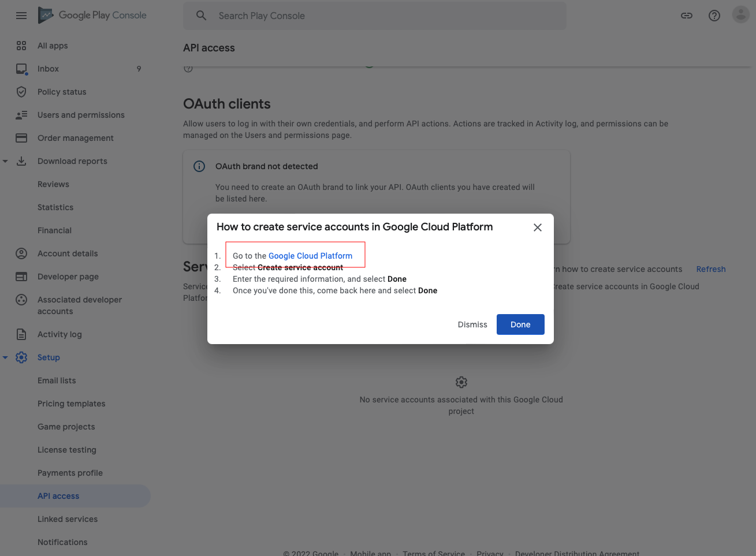
Task: Collapse the Download reports section
Action: pos(6,161)
